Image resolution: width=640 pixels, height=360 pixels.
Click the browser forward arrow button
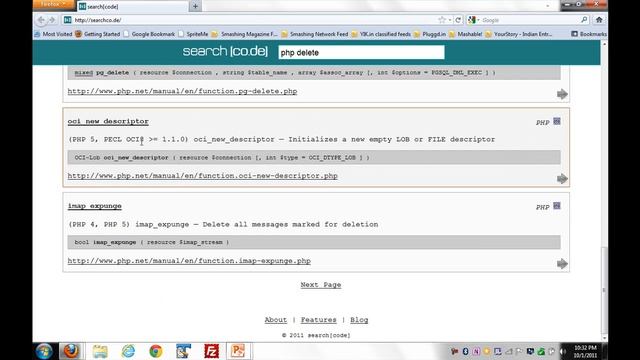[52, 20]
